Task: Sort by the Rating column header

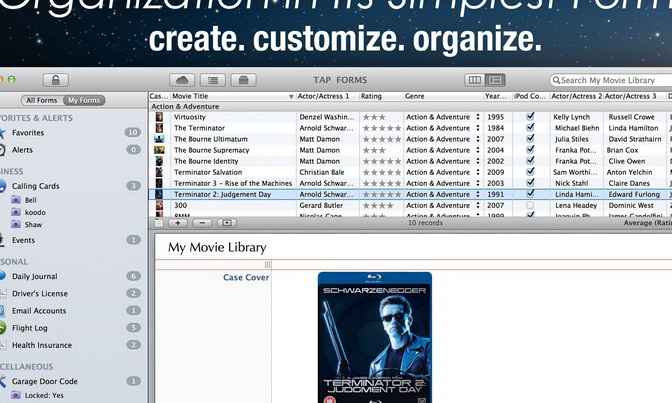Action: point(381,96)
